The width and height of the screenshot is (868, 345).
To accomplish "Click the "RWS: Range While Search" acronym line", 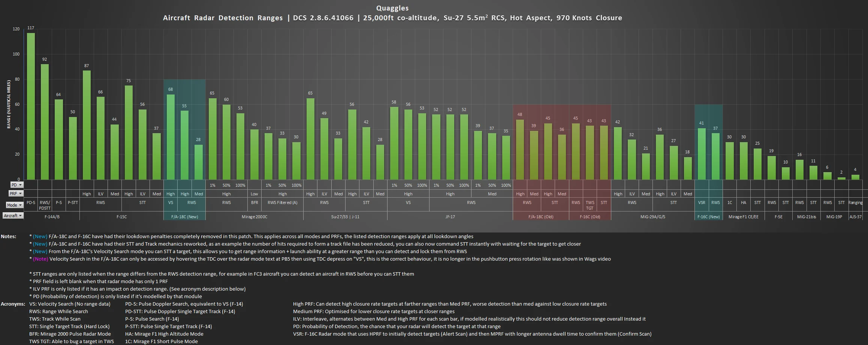I will click(x=58, y=311).
